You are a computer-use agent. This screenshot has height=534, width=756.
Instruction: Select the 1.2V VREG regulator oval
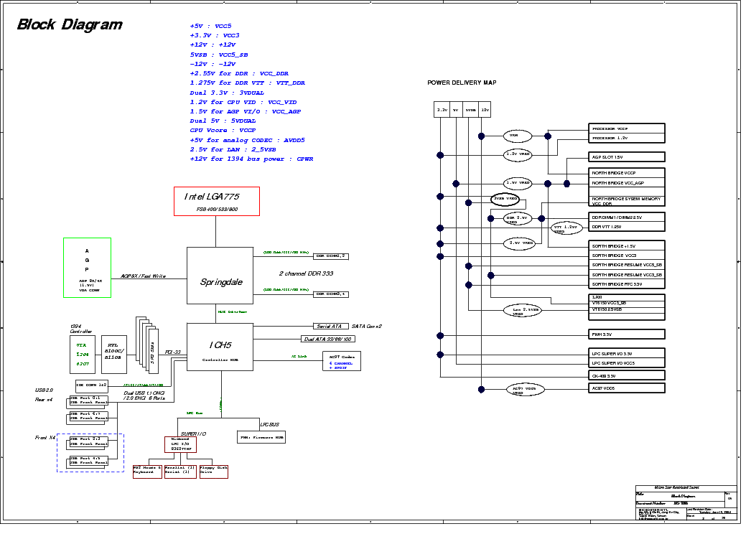pyautogui.click(x=518, y=154)
